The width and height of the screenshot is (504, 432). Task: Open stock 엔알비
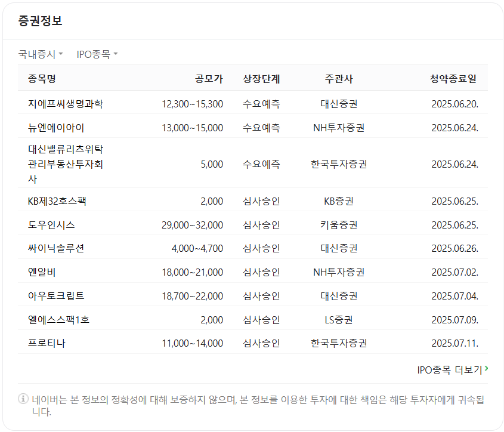click(x=42, y=272)
